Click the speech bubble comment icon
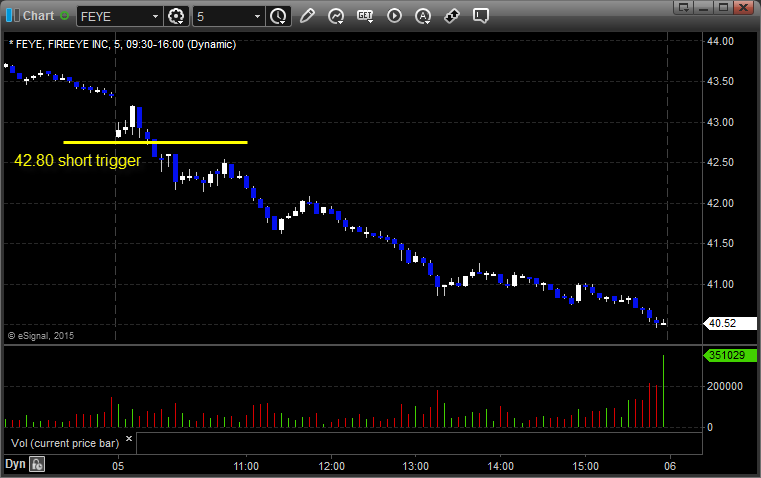The image size is (761, 478). [x=481, y=16]
